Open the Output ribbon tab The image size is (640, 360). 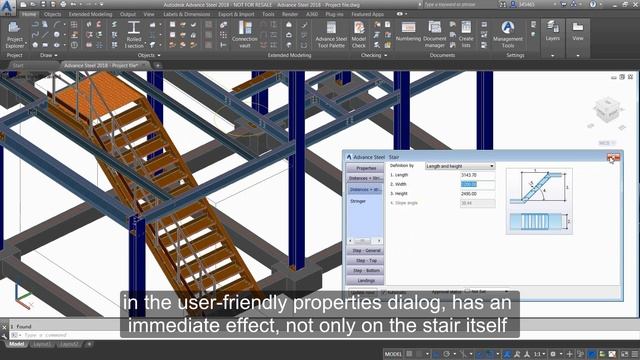(x=128, y=14)
